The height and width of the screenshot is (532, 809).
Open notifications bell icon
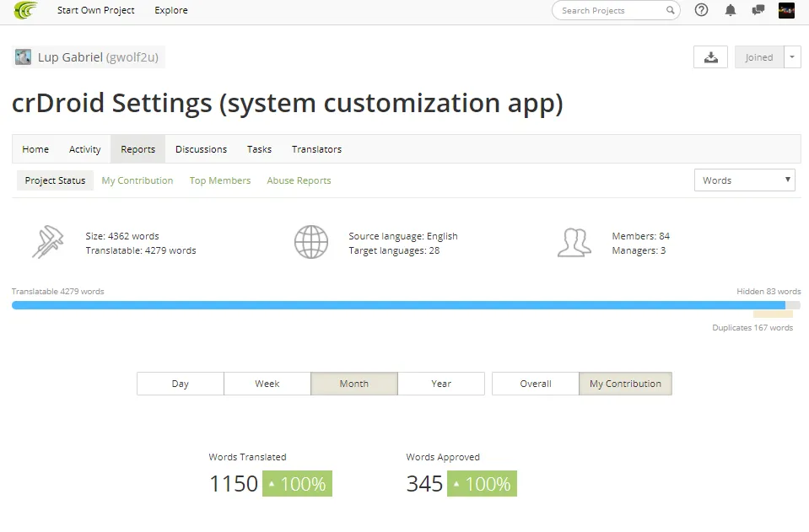[x=730, y=10]
